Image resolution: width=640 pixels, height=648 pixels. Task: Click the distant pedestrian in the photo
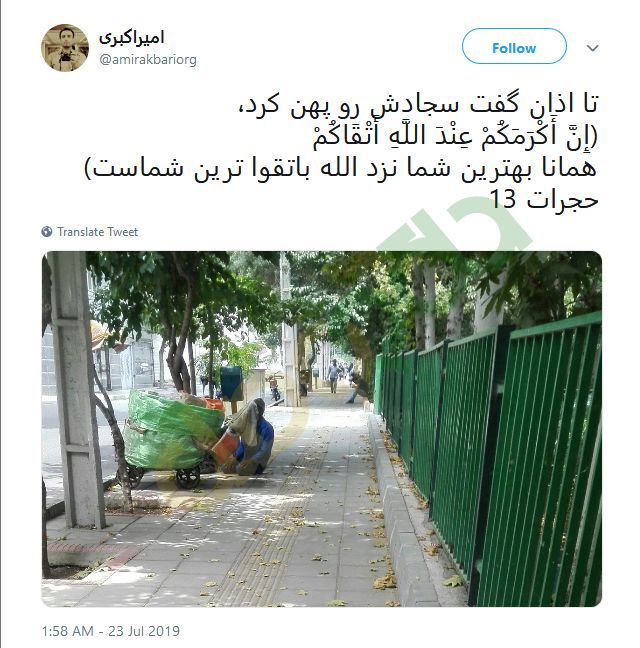(x=333, y=376)
